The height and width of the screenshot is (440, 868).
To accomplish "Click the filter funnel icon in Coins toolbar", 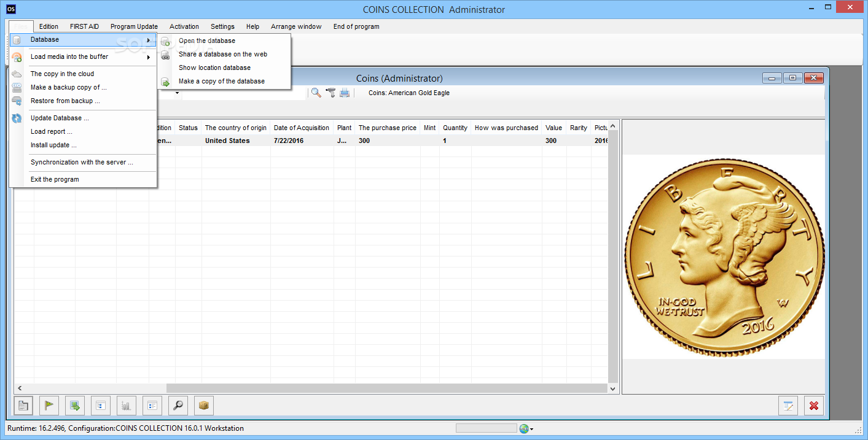I will pos(330,93).
